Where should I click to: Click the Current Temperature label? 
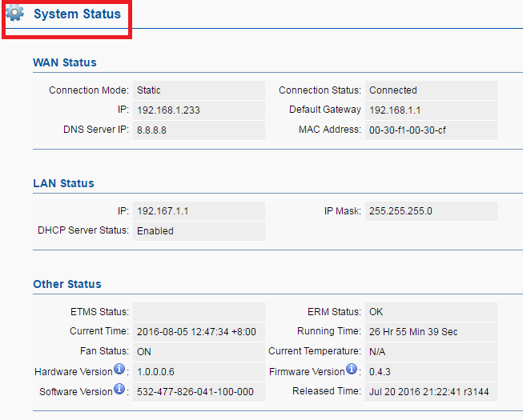click(315, 351)
